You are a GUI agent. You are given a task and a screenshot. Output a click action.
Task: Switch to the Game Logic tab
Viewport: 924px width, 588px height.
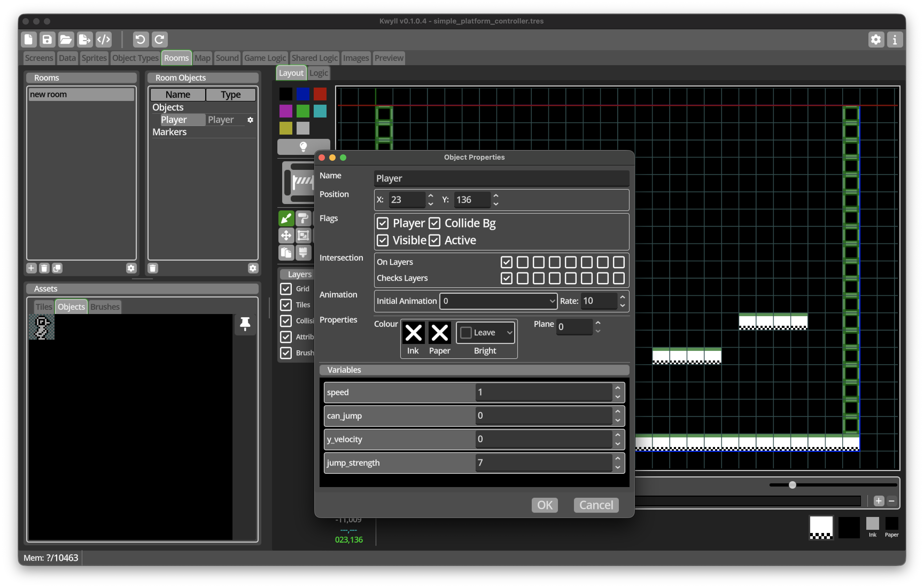265,58
